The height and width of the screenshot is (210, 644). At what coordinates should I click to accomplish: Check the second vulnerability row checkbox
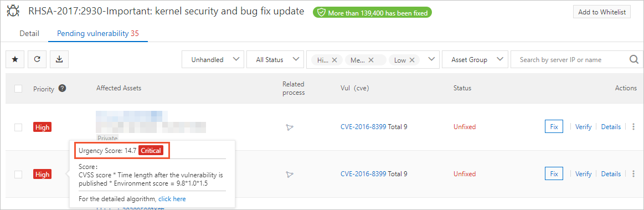[x=18, y=174]
